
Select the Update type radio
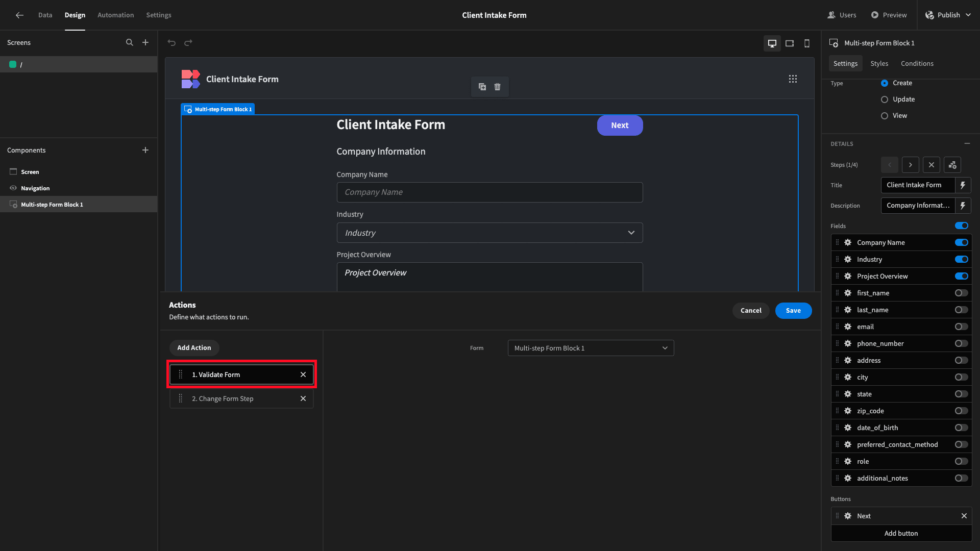click(x=885, y=99)
